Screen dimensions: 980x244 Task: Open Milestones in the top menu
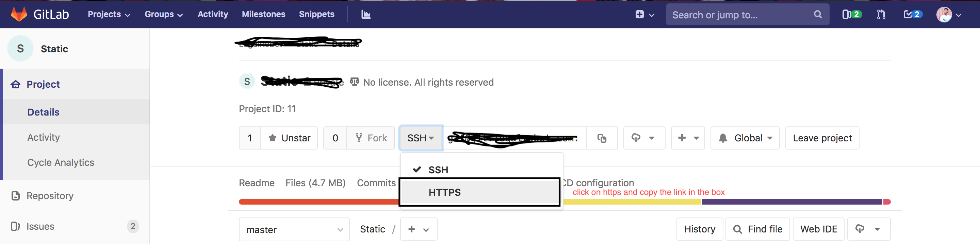pyautogui.click(x=263, y=14)
